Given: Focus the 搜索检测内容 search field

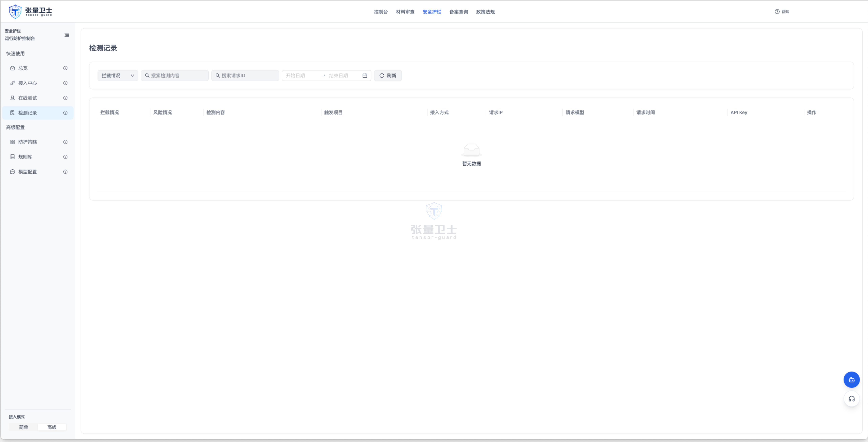Looking at the screenshot, I should click(x=174, y=76).
